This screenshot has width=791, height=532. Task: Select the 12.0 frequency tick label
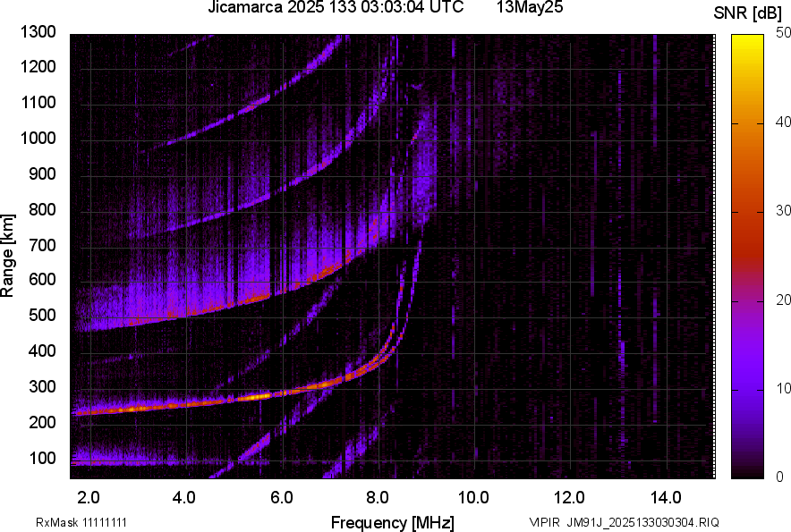[570, 498]
